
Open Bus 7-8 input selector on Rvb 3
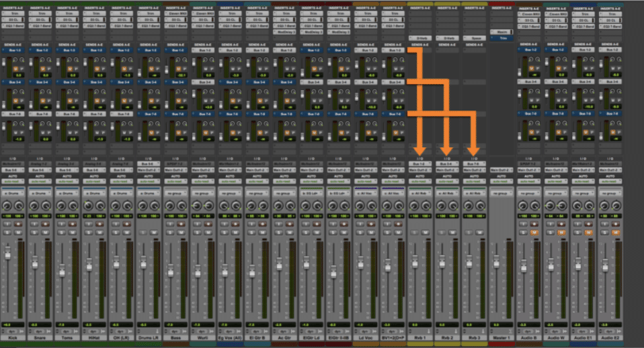[474, 164]
